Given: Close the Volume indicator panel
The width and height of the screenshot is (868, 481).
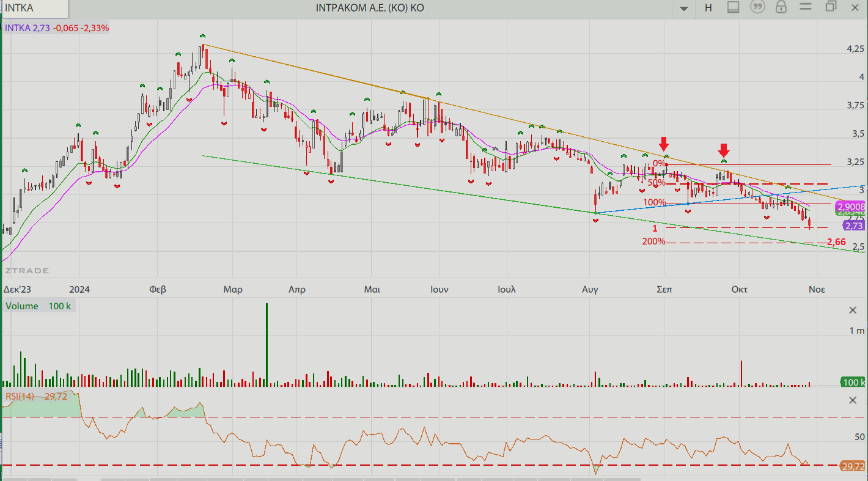Looking at the screenshot, I should coord(853,310).
